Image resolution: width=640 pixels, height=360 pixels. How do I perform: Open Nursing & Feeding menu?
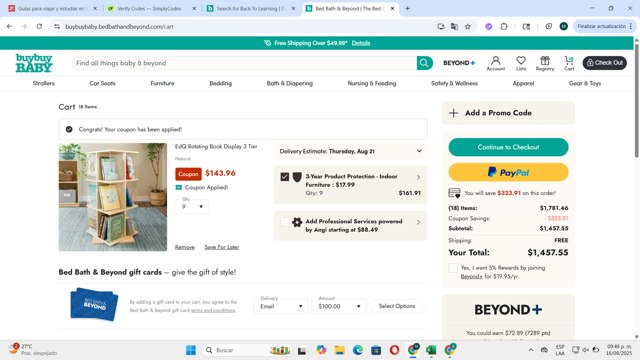372,83
